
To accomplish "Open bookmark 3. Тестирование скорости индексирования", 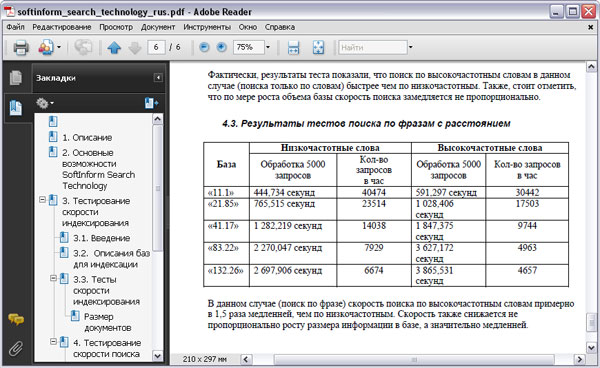I will (x=96, y=212).
